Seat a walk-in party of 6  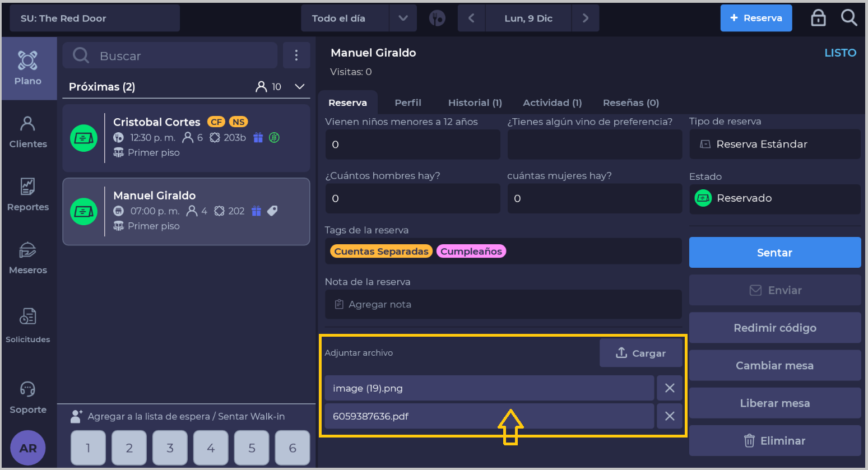tap(293, 448)
